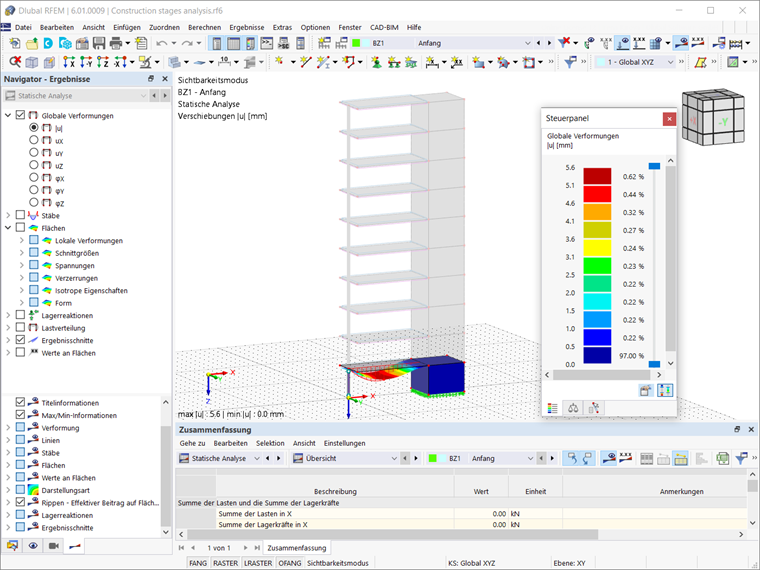Set view in -Y direction
The height and width of the screenshot is (570, 760).
[x=86, y=62]
